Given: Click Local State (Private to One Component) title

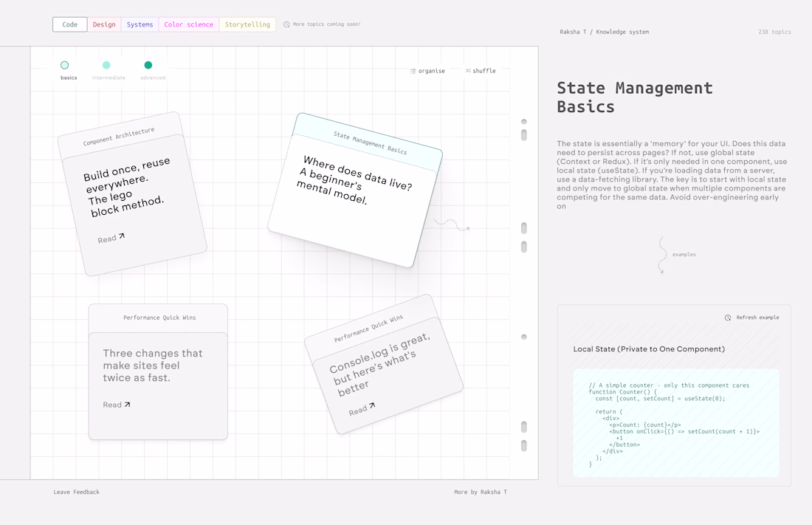Looking at the screenshot, I should [649, 349].
